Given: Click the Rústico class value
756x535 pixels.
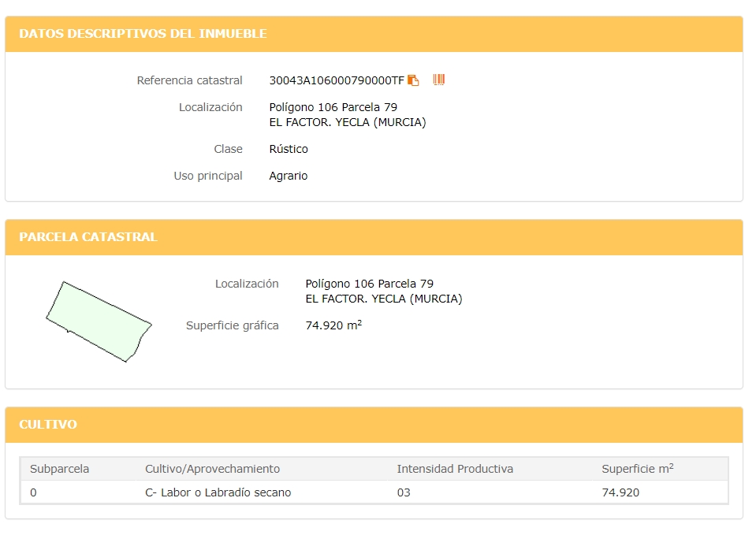Looking at the screenshot, I should point(289,150).
